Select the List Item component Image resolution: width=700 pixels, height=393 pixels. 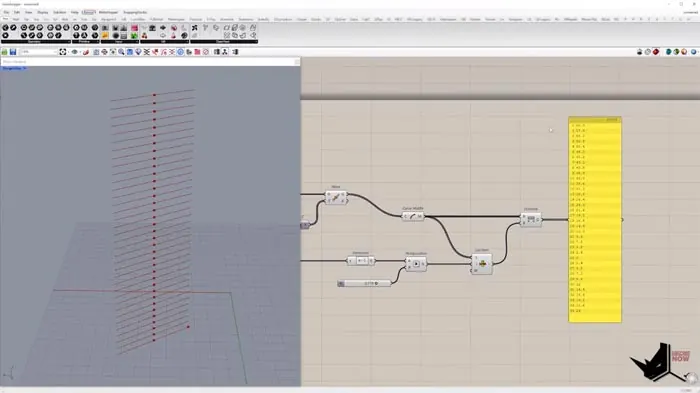tap(482, 263)
